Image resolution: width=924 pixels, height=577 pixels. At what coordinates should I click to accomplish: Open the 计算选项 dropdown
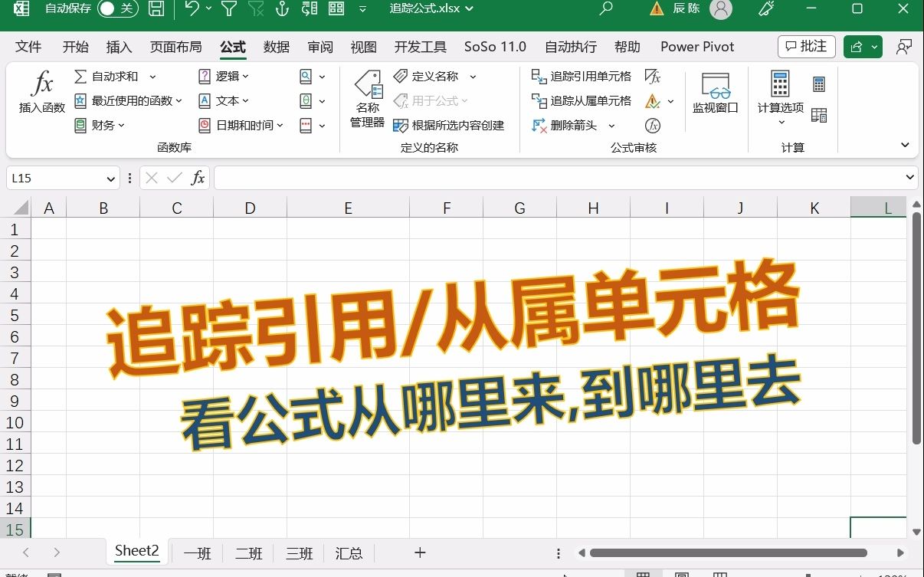tap(781, 100)
